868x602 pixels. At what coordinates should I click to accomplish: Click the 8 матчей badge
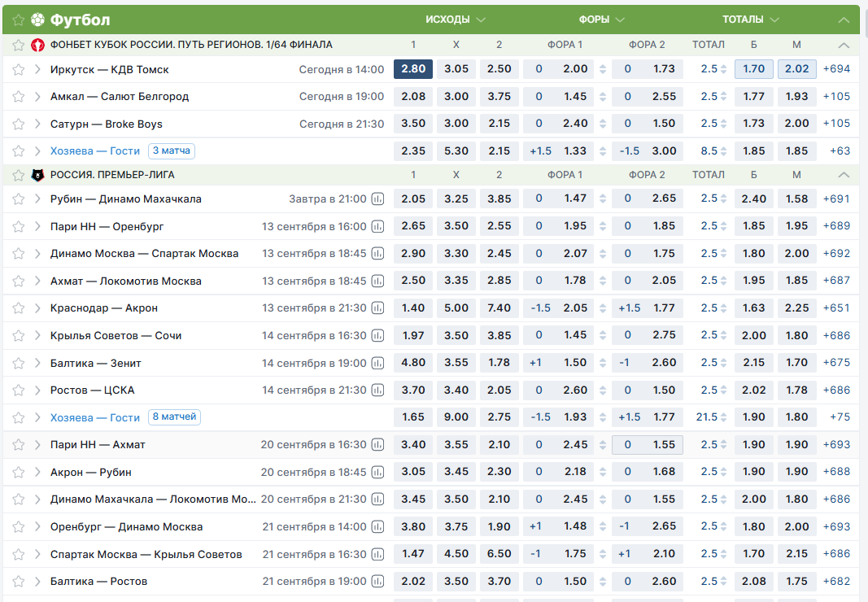pyautogui.click(x=174, y=417)
